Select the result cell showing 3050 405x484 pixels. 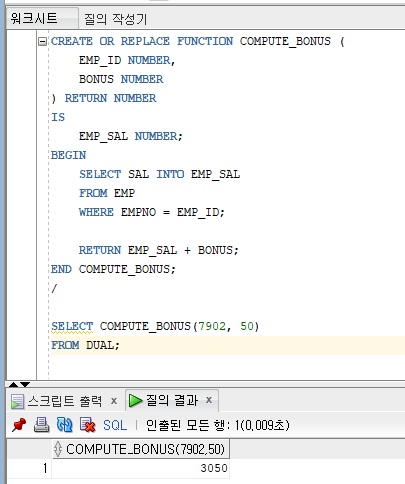click(140, 468)
